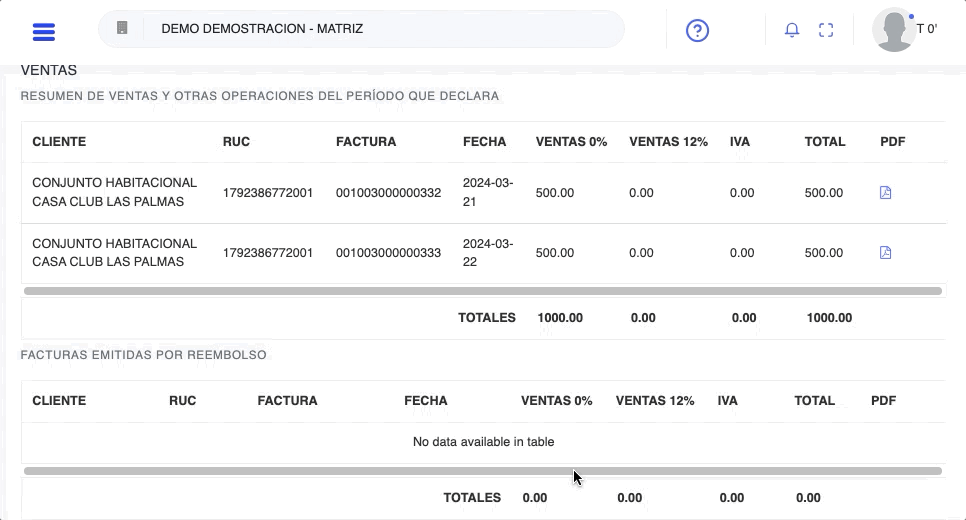
Task: Download PDF for invoice 001003000000332
Action: (x=885, y=193)
